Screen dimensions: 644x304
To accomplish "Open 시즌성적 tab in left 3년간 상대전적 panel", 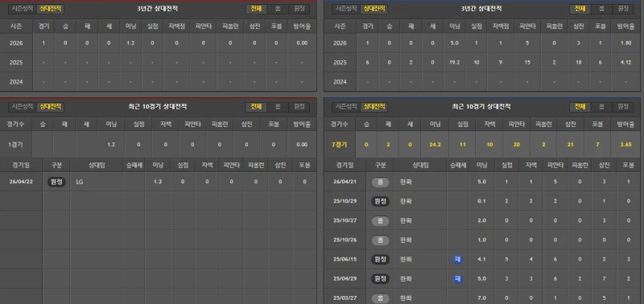I will [x=23, y=9].
